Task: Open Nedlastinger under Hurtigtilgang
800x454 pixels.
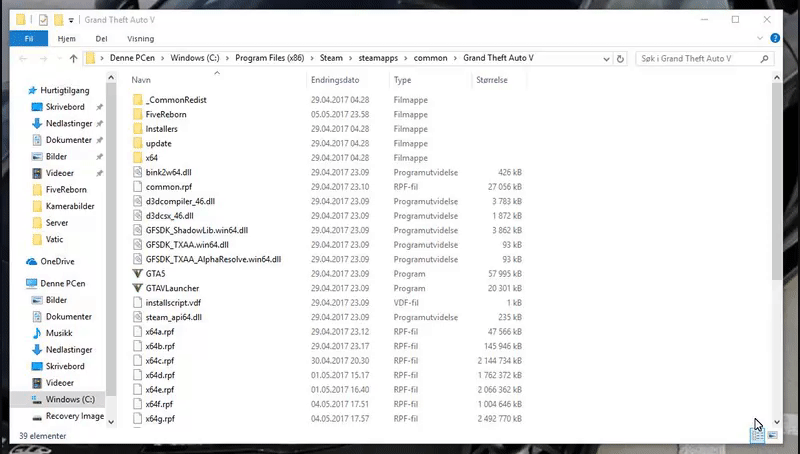Action: (x=69, y=123)
